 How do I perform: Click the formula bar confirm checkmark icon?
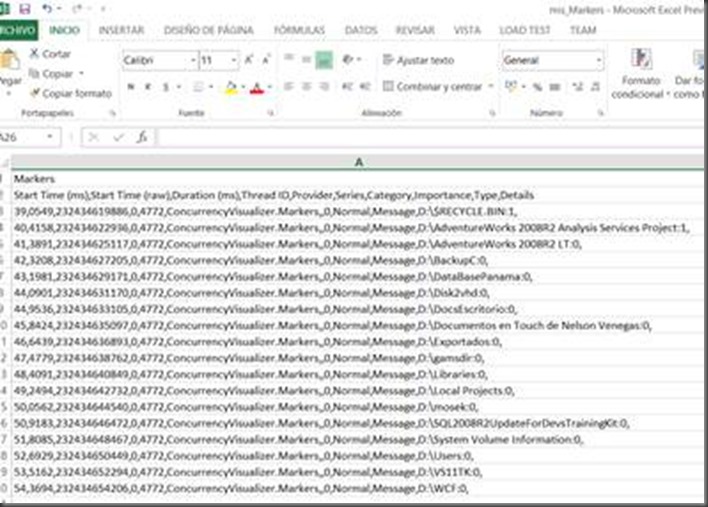coord(119,137)
